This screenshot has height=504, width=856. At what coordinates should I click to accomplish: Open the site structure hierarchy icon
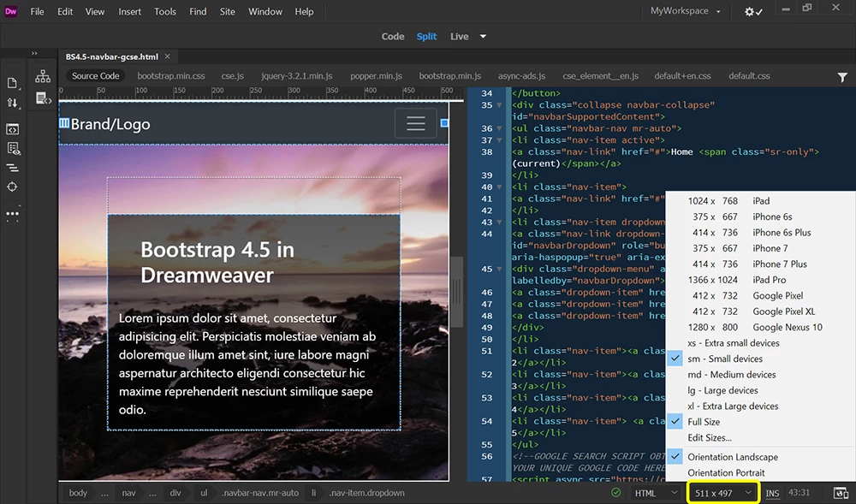pyautogui.click(x=43, y=76)
